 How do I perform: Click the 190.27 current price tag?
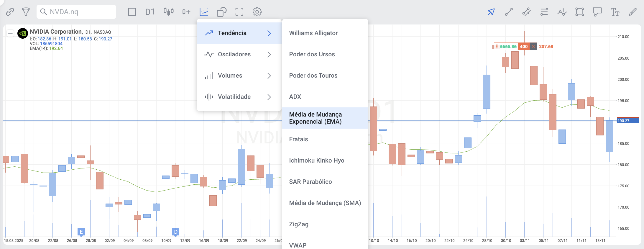point(628,120)
